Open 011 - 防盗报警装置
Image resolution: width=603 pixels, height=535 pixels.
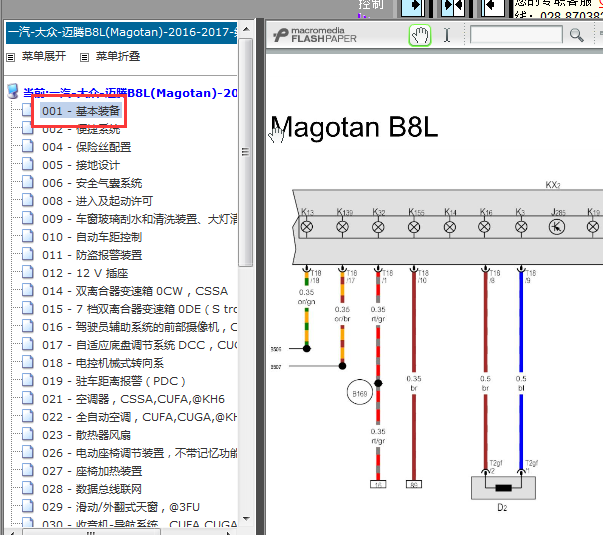tap(92, 255)
